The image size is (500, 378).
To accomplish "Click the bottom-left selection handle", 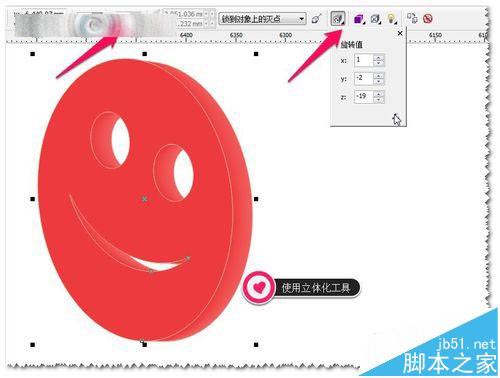I will coord(33,345).
